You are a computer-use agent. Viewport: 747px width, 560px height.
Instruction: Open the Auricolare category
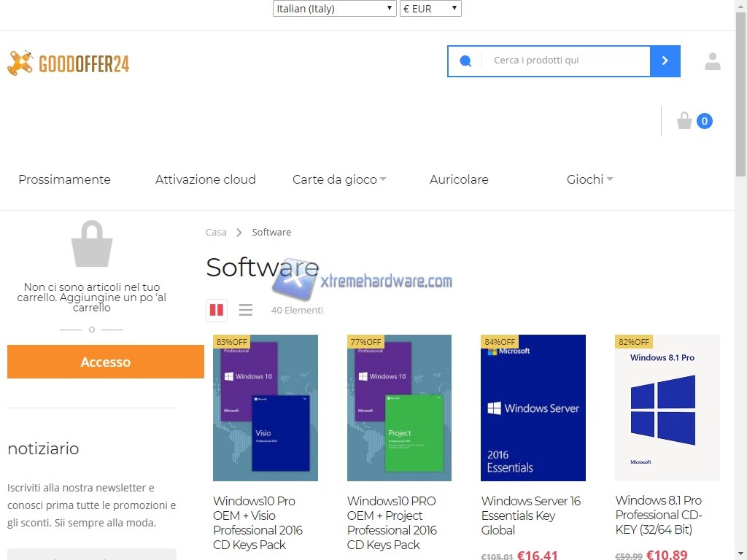[x=459, y=179]
